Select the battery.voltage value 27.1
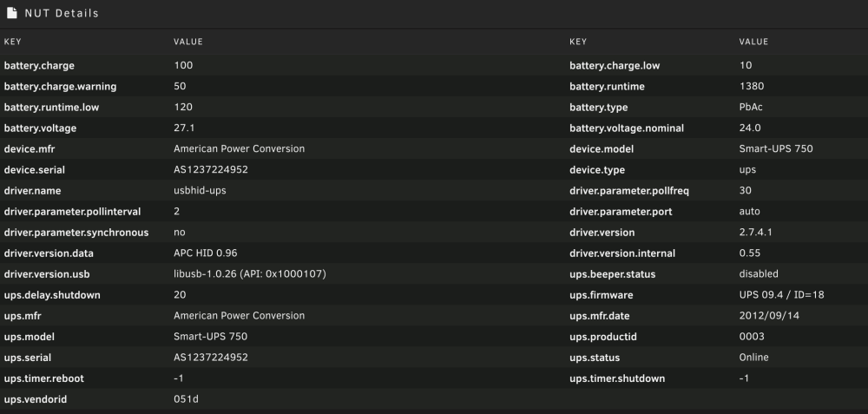Screen dimensions: 868x414 click(184, 128)
